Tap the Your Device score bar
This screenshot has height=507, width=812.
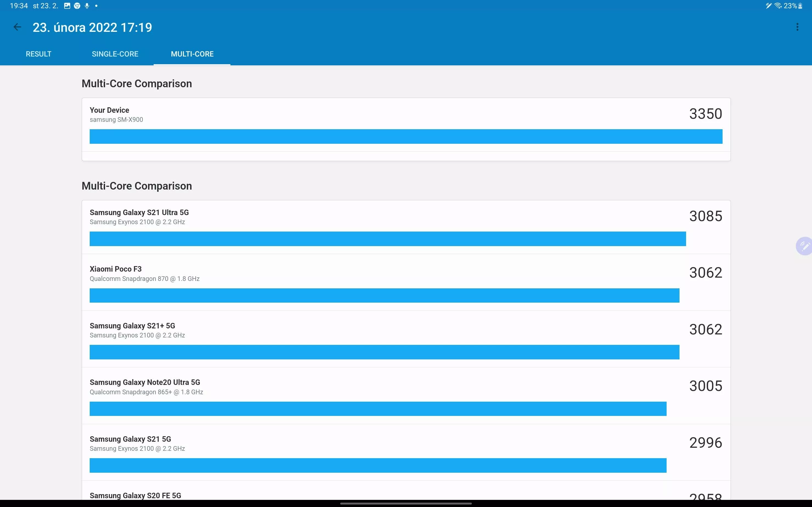(406, 136)
